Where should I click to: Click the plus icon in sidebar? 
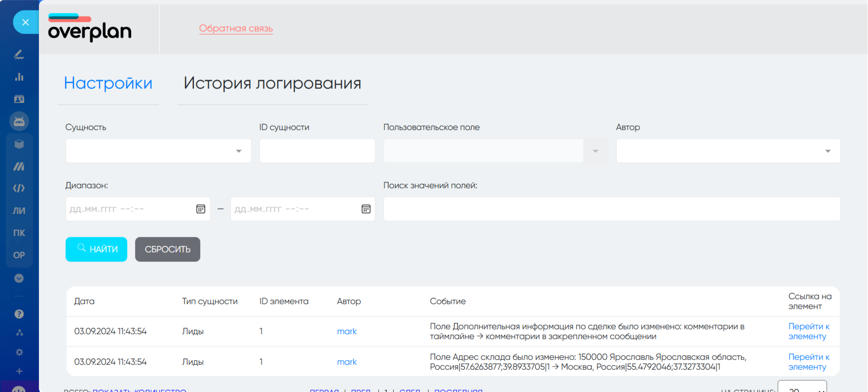click(19, 371)
